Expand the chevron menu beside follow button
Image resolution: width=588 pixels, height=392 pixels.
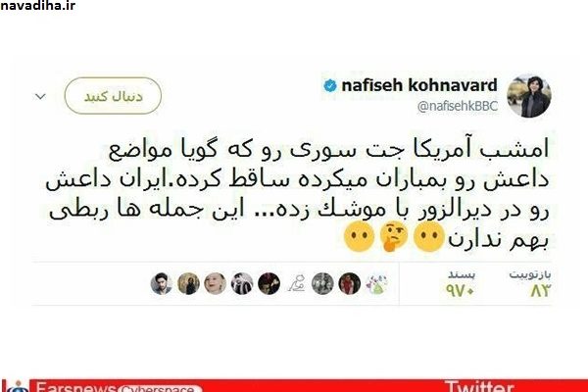pyautogui.click(x=40, y=96)
